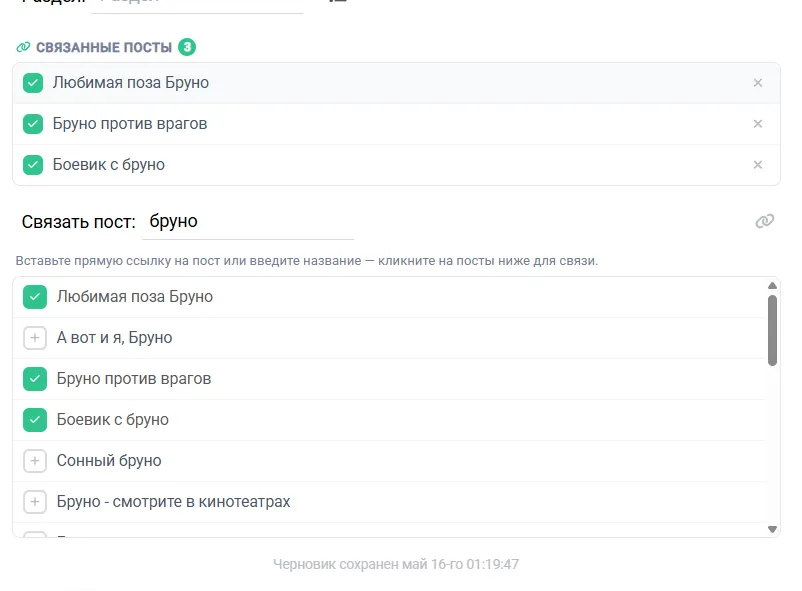Remove linked post "Бруно против врагов" with the X
The image size is (802, 591).
point(758,124)
